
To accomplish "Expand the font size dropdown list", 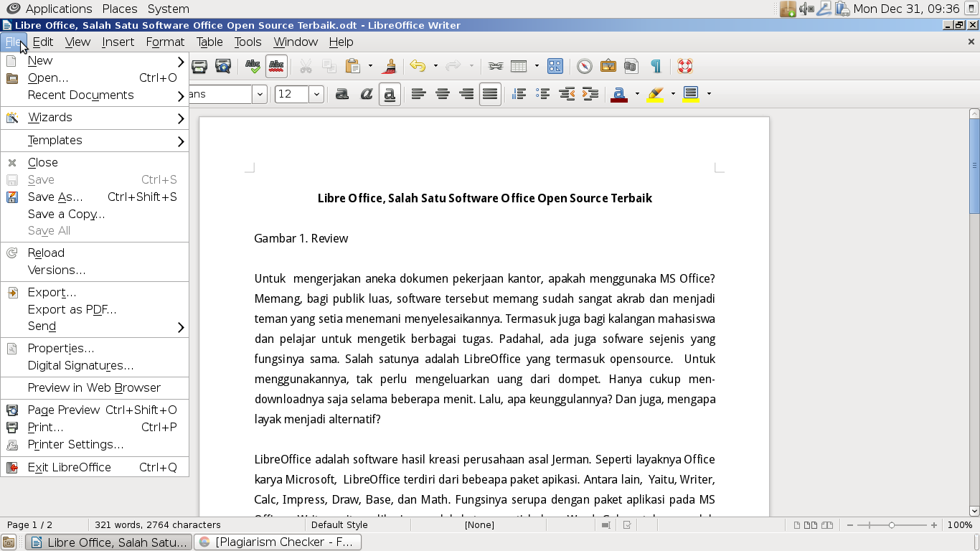I will pos(316,94).
